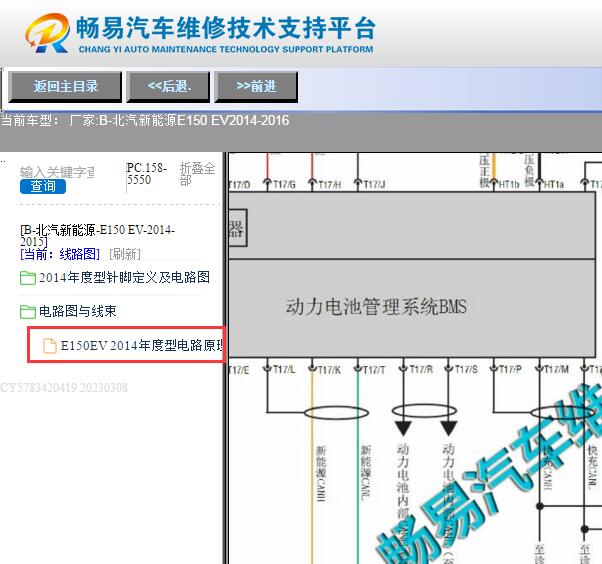Screen dimensions: 602x564
Task: Click [B-北汽新能源-E150 EV-2014-2015] heading text
Action: [97, 235]
